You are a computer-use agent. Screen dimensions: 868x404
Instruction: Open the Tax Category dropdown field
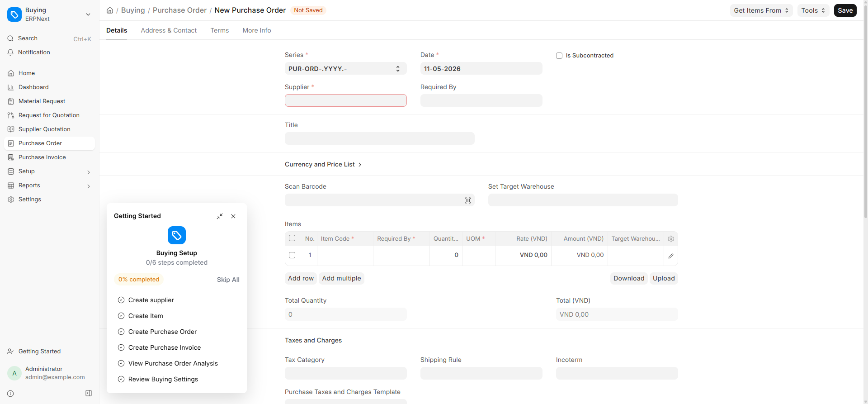(x=346, y=373)
